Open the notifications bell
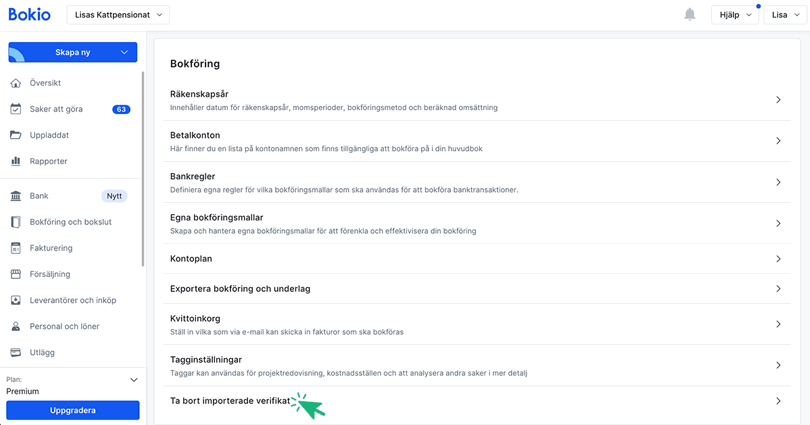The width and height of the screenshot is (810, 425). pyautogui.click(x=689, y=15)
